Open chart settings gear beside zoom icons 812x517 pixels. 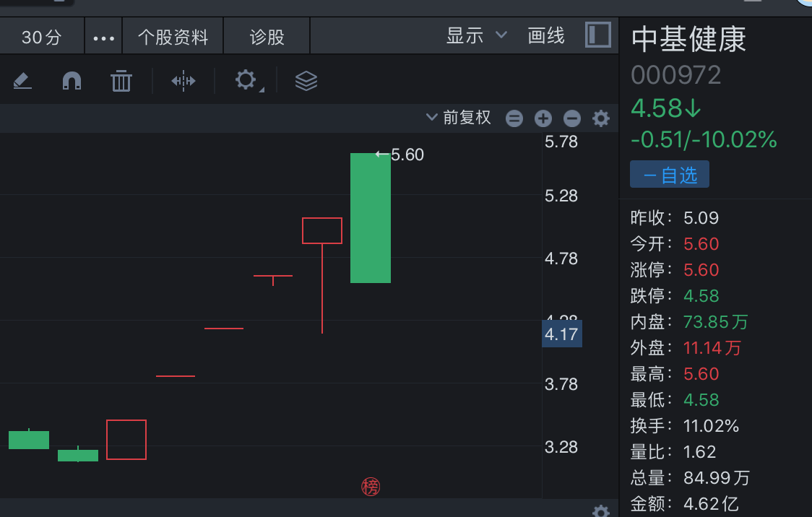601,118
